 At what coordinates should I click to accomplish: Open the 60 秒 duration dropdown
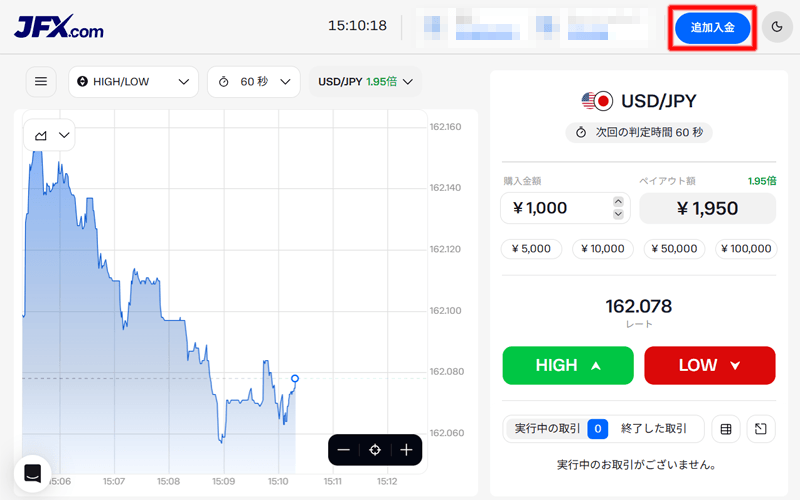point(254,82)
